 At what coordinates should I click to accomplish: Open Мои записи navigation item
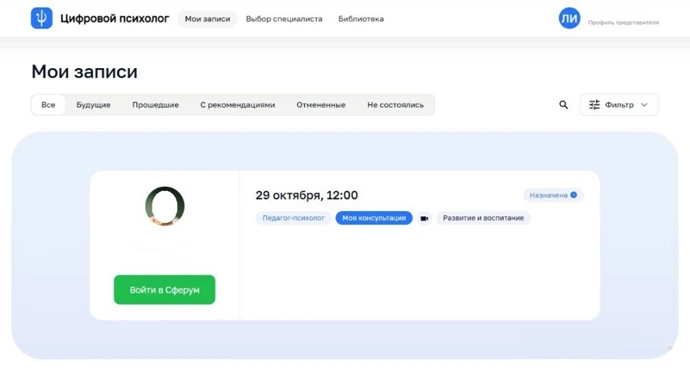[207, 19]
